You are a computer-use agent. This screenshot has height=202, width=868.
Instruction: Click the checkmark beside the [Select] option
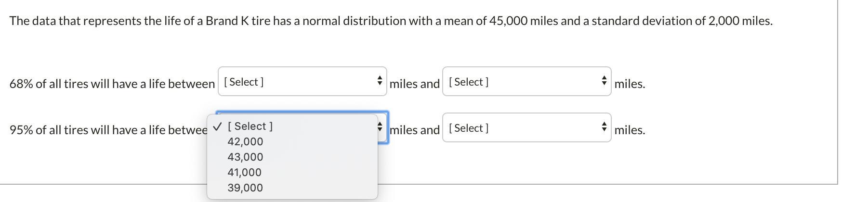tap(218, 126)
